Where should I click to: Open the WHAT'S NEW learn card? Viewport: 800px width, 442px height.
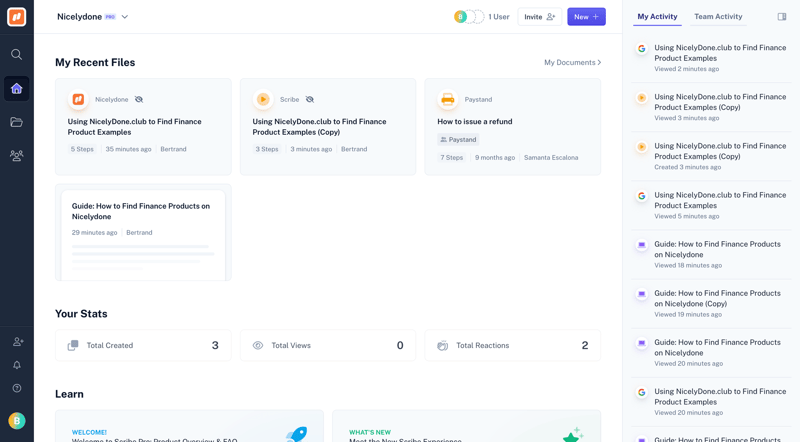click(466, 426)
